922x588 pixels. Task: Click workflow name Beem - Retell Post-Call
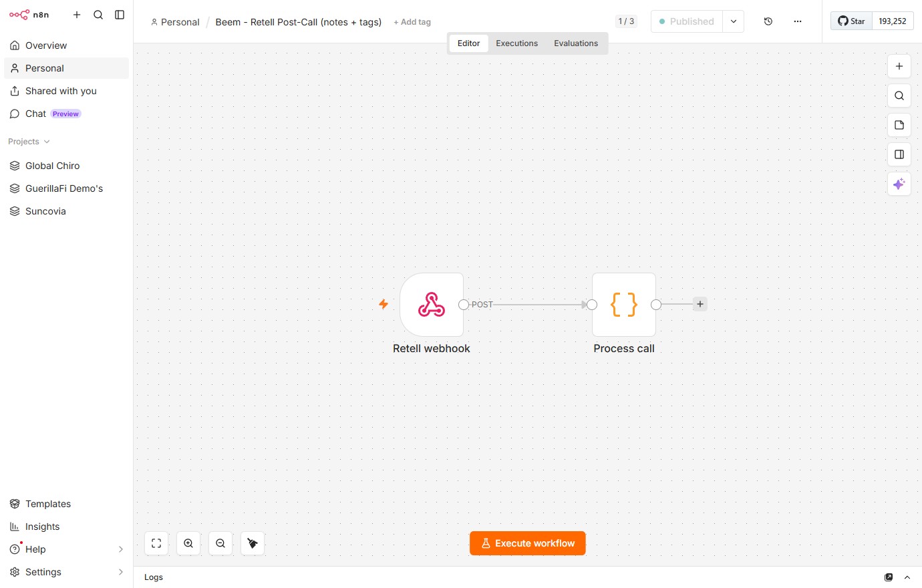(x=298, y=22)
